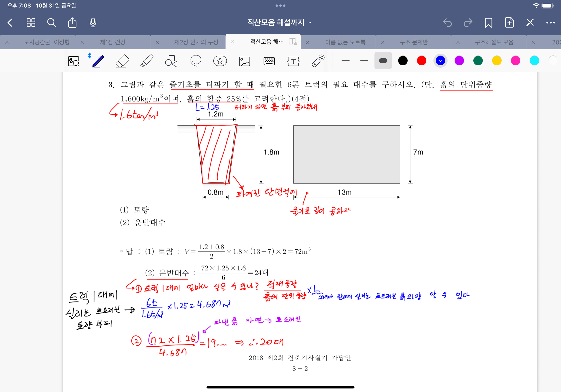Screen dimensions: 561x392
Task: Select the Highlighter tool
Action: 147,61
